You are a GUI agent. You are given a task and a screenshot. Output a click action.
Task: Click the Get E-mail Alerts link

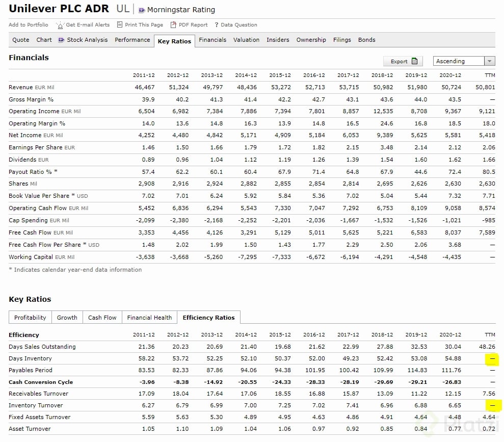[x=88, y=25]
